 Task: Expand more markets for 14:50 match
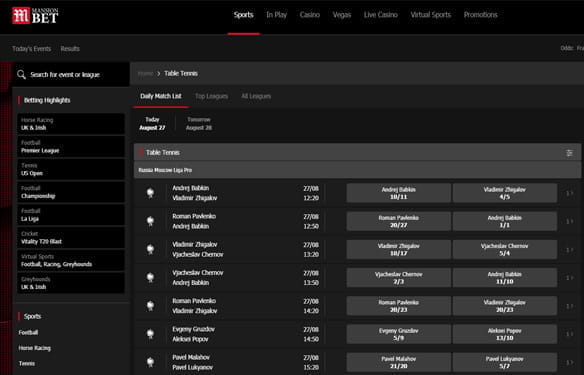(x=569, y=334)
